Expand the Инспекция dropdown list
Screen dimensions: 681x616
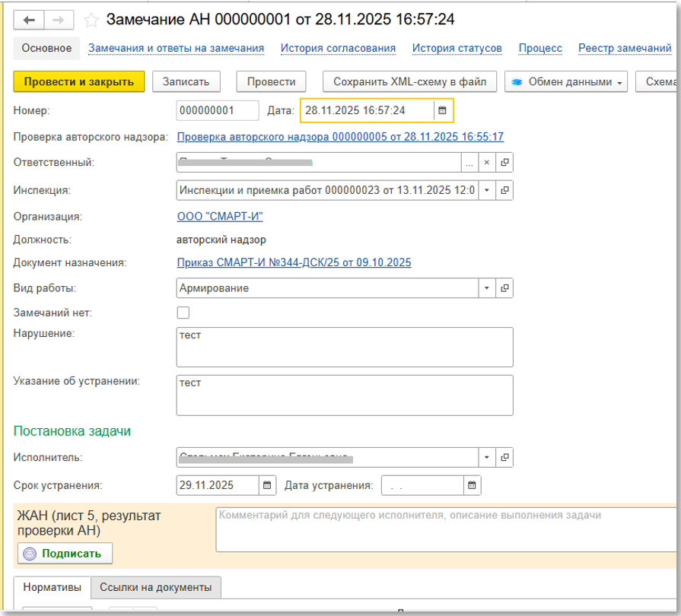click(x=487, y=189)
